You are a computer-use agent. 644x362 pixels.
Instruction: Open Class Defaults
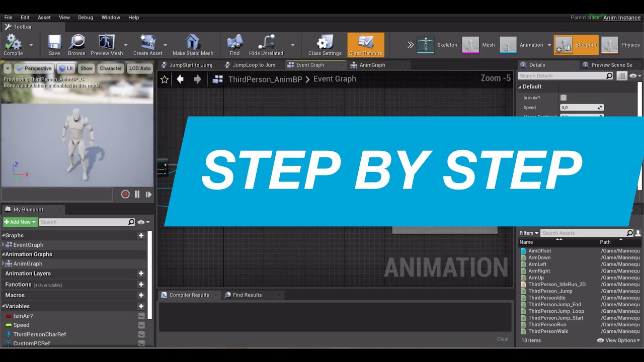click(x=366, y=45)
